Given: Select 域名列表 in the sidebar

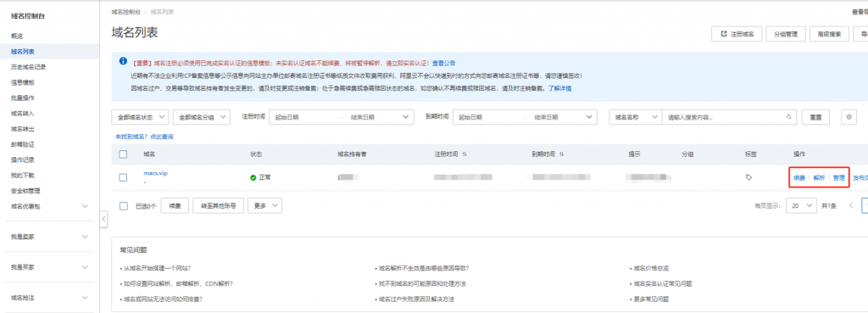Looking at the screenshot, I should coord(23,51).
